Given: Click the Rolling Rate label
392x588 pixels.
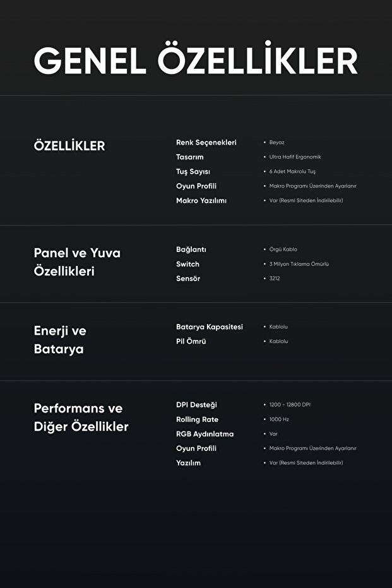Looking at the screenshot, I should [197, 419].
